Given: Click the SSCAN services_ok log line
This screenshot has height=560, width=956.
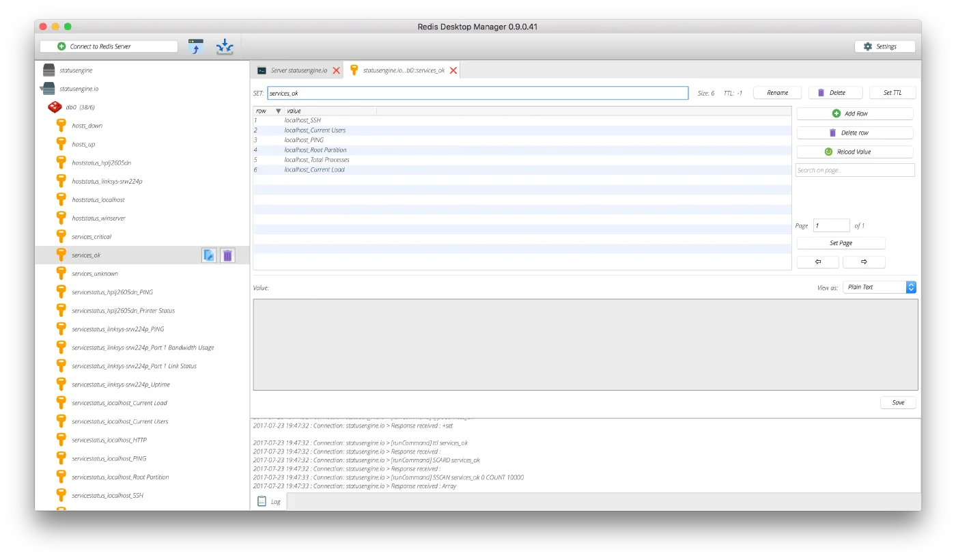Looking at the screenshot, I should (x=389, y=477).
